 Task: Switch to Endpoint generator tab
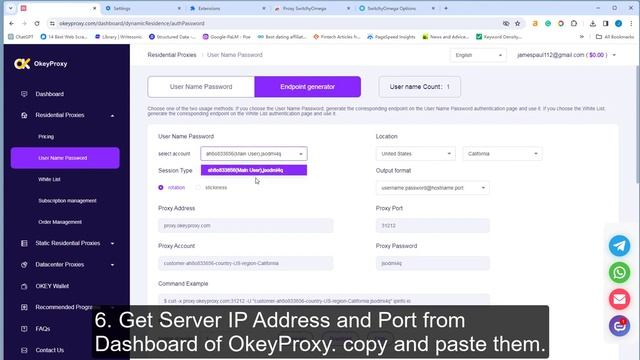[307, 87]
